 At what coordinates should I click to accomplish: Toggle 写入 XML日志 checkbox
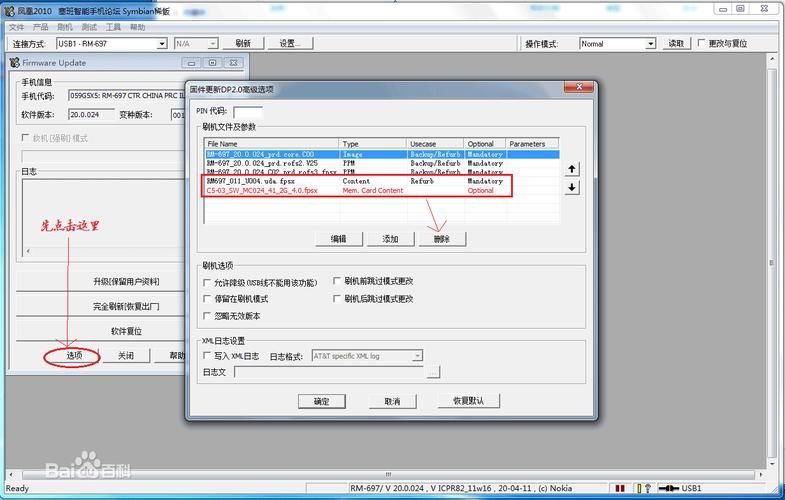click(x=206, y=355)
